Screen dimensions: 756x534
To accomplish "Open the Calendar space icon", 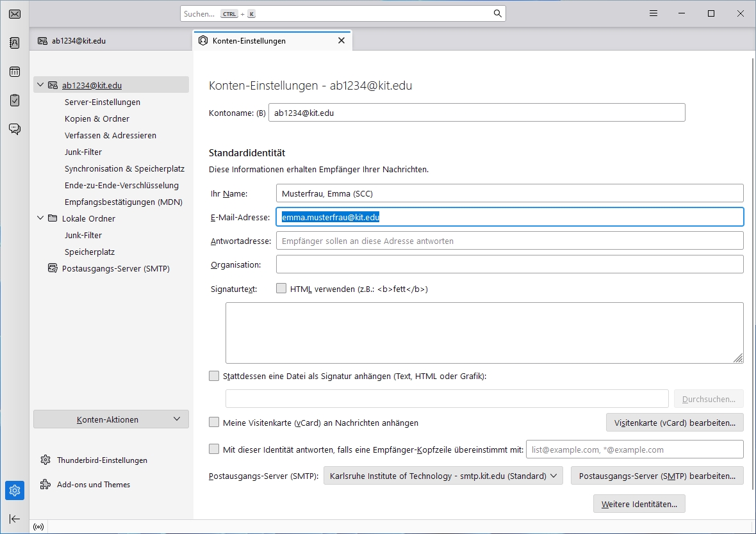I will pos(15,72).
